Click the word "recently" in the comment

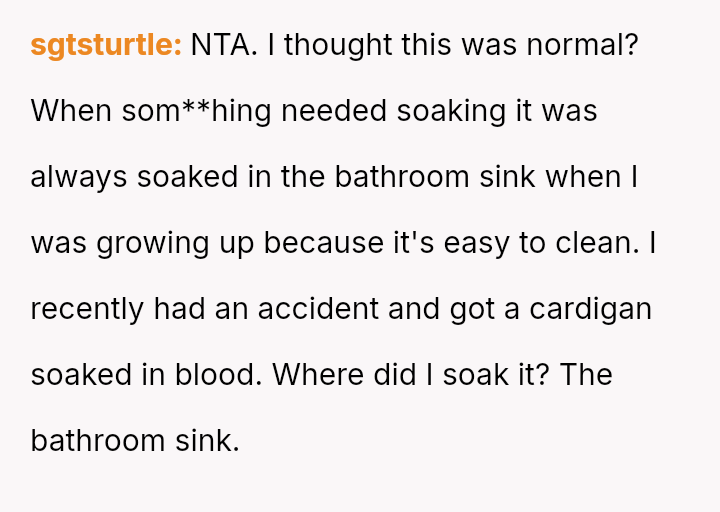[87, 309]
